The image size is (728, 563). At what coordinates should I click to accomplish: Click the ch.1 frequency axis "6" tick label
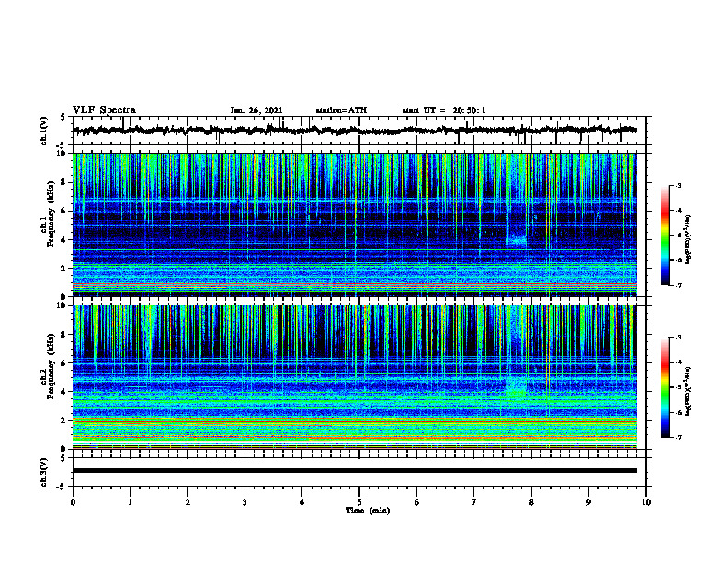(64, 212)
